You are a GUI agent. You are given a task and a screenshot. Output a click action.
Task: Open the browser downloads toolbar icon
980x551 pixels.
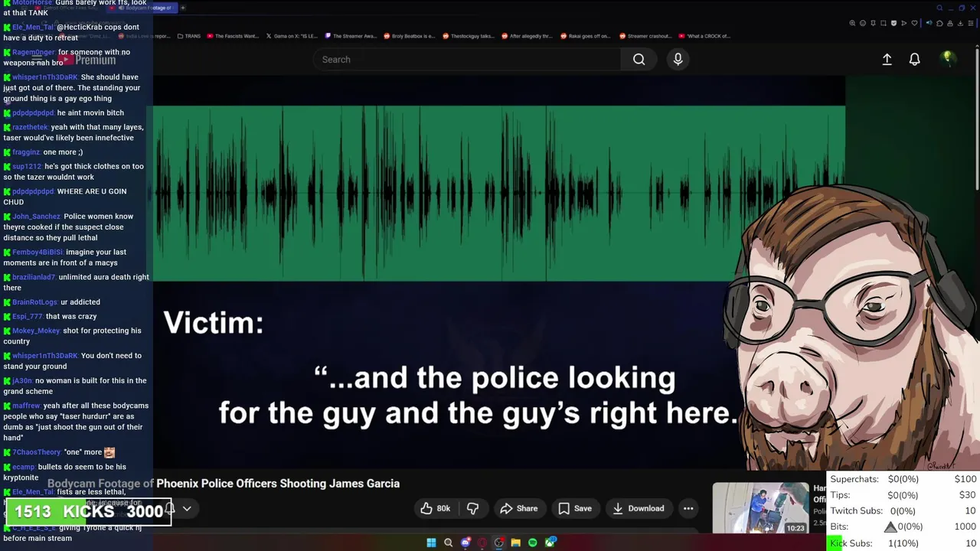pyautogui.click(x=960, y=23)
